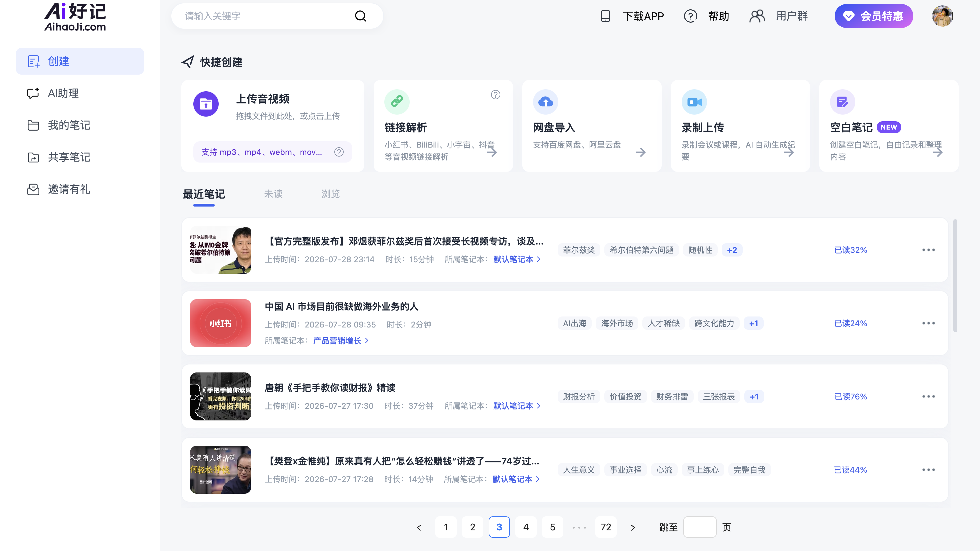The height and width of the screenshot is (551, 980).
Task: Open more options for 邓煜 菲尔兹奖 note
Action: (x=929, y=250)
